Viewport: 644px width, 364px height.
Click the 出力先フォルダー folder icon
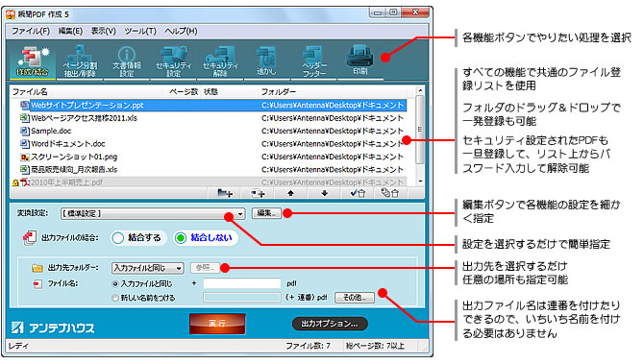(37, 268)
